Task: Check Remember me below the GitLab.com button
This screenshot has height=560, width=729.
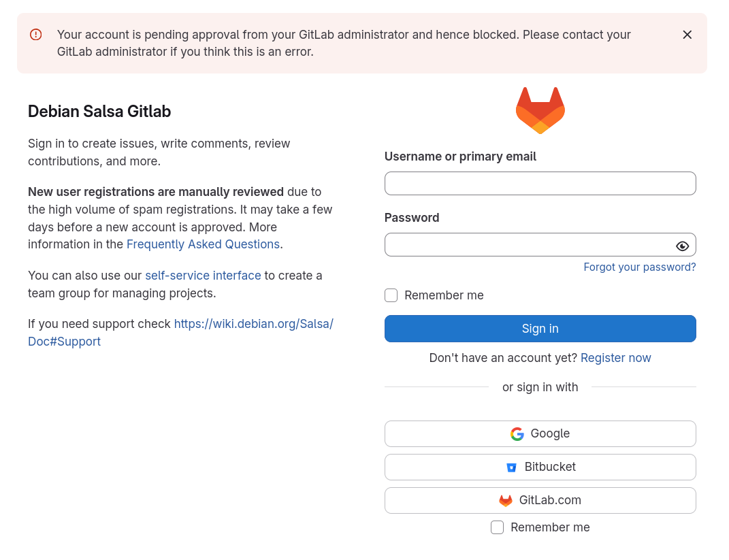Action: (x=498, y=527)
